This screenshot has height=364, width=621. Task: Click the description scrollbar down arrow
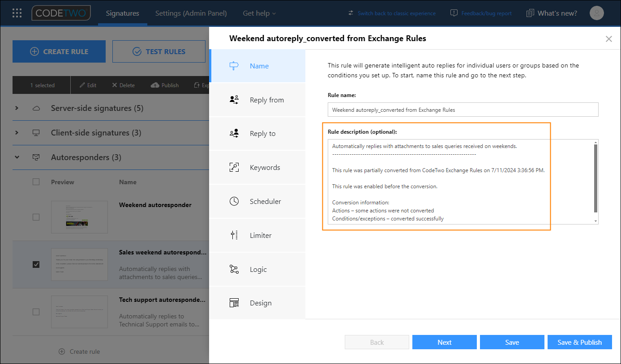[595, 221]
